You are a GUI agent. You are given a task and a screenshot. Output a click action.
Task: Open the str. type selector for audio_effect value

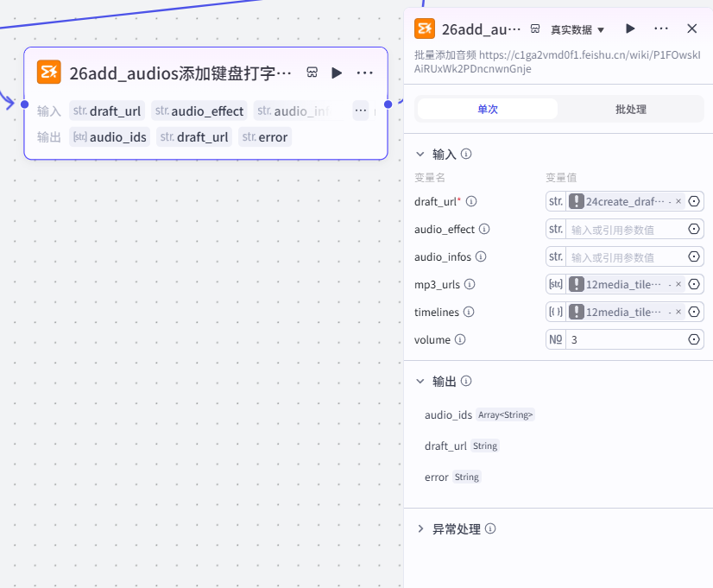[556, 229]
